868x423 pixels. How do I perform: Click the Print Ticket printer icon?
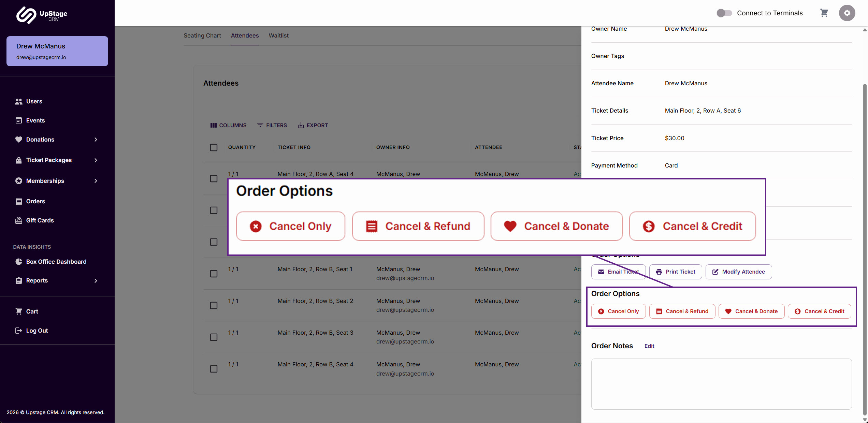coord(659,272)
